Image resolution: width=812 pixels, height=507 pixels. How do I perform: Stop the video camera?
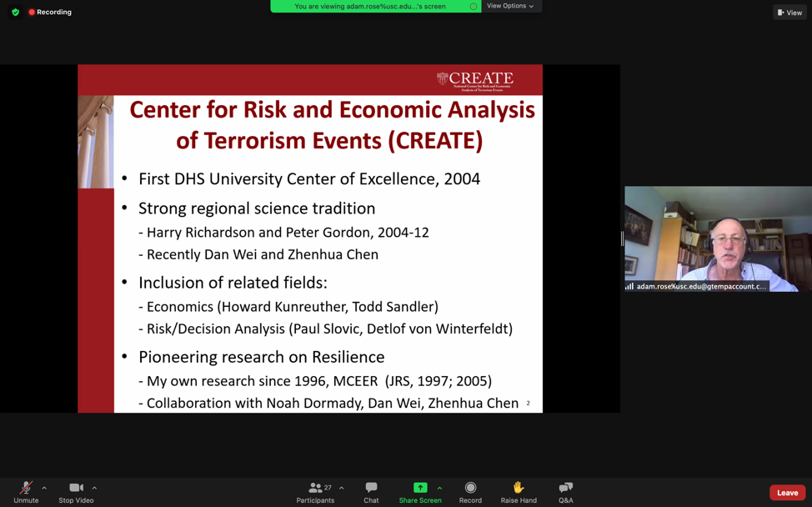(x=76, y=493)
